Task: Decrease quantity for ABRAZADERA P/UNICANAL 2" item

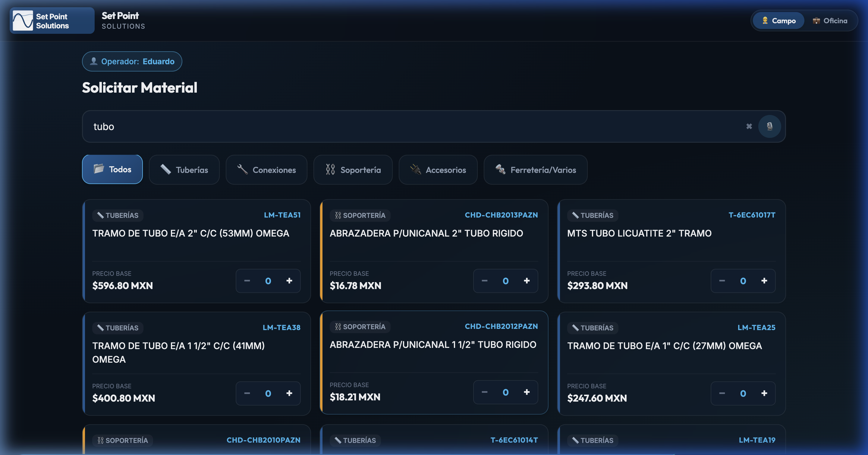Action: click(x=485, y=281)
